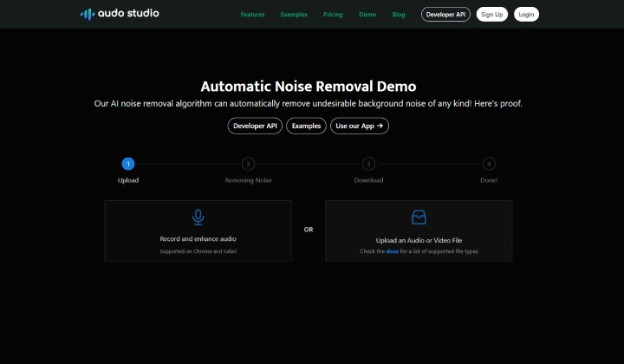Visit the Blog from the header
624x364 pixels.
coord(399,15)
